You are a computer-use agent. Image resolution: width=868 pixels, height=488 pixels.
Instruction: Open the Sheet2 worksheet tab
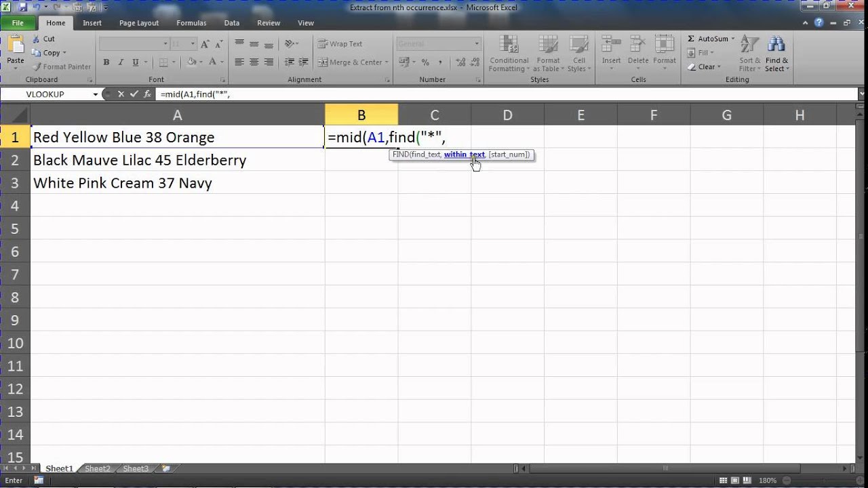tap(98, 468)
